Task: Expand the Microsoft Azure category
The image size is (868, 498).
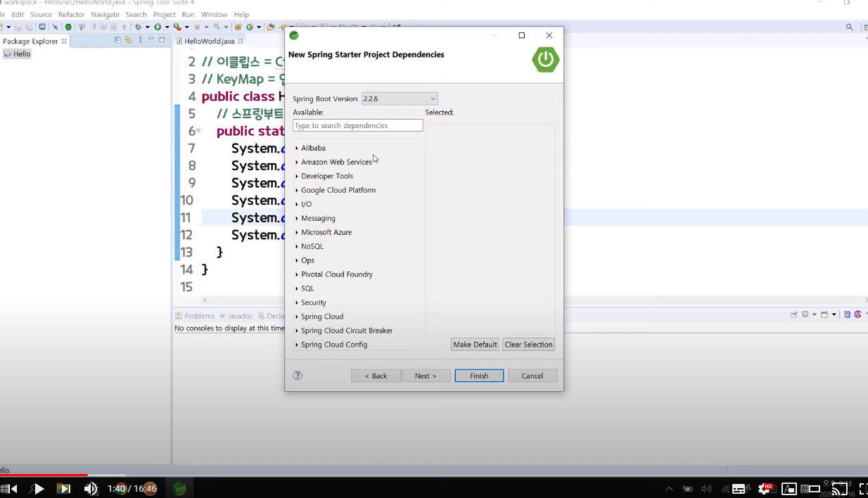Action: [x=297, y=233]
